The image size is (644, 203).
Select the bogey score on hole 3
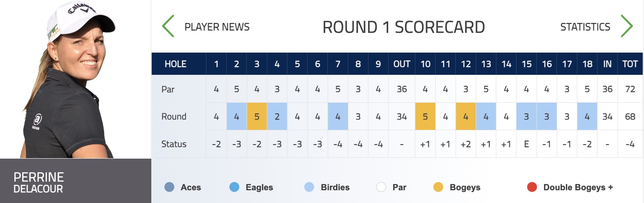coord(257,116)
